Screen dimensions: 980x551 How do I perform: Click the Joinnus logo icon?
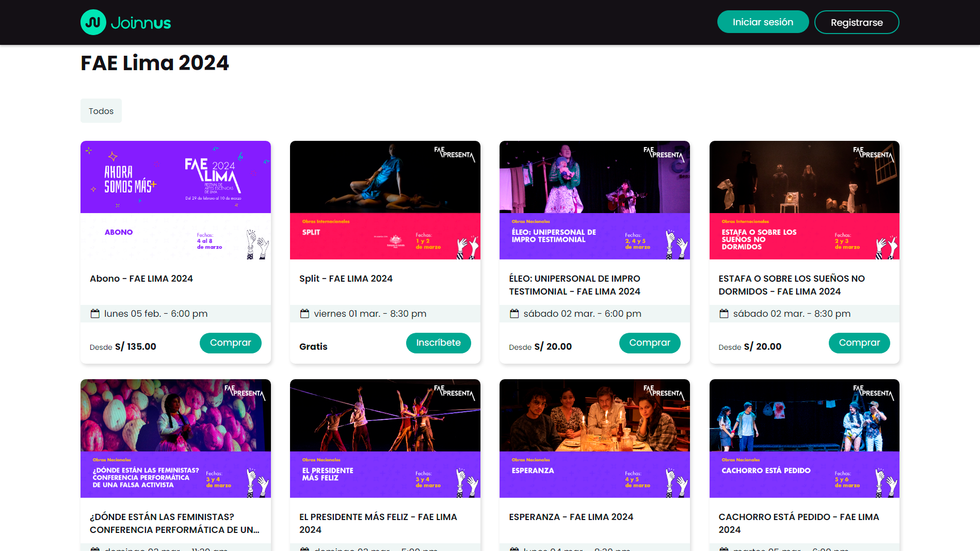point(93,22)
